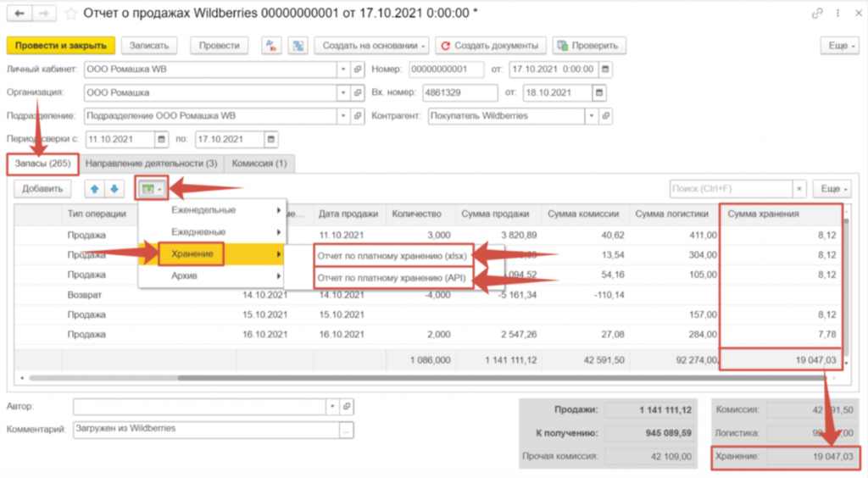Viewport: 868px width, 478px height.
Task: Choose Отчет по платному хранению (API)
Action: [392, 277]
